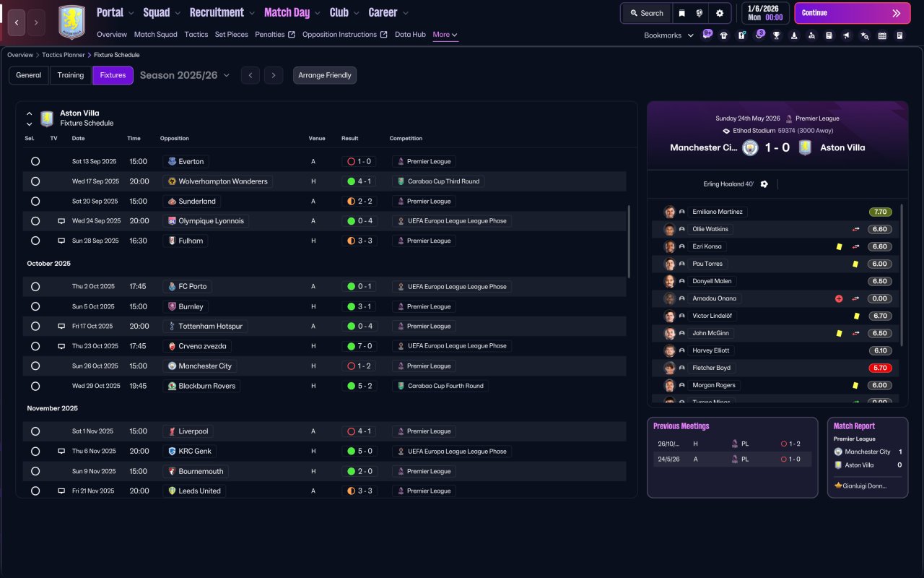The image size is (924, 578).
Task: Click the substitution arrows on Ollie Watkins row
Action: pos(855,229)
